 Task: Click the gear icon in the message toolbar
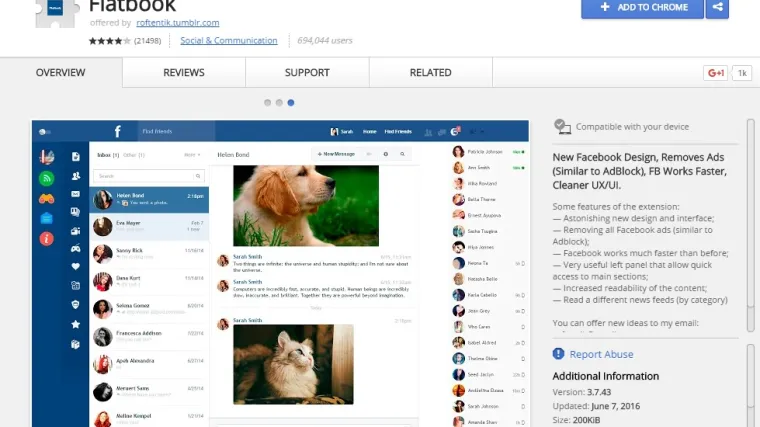click(386, 154)
